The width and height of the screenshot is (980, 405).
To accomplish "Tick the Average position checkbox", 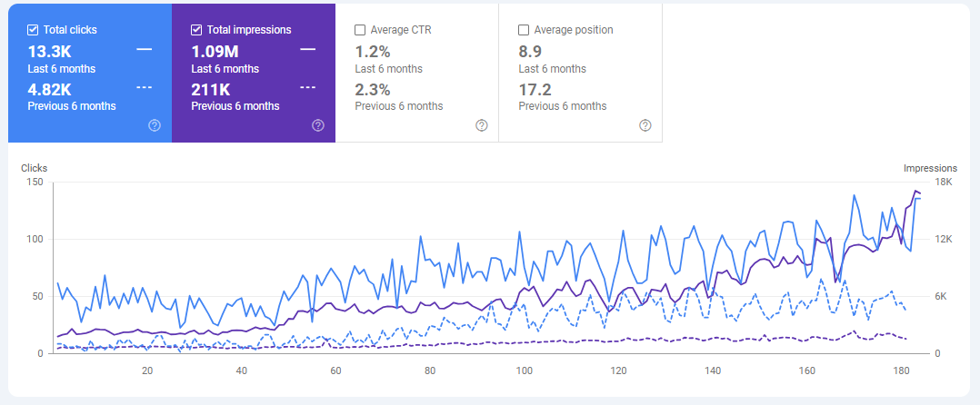I will point(525,30).
